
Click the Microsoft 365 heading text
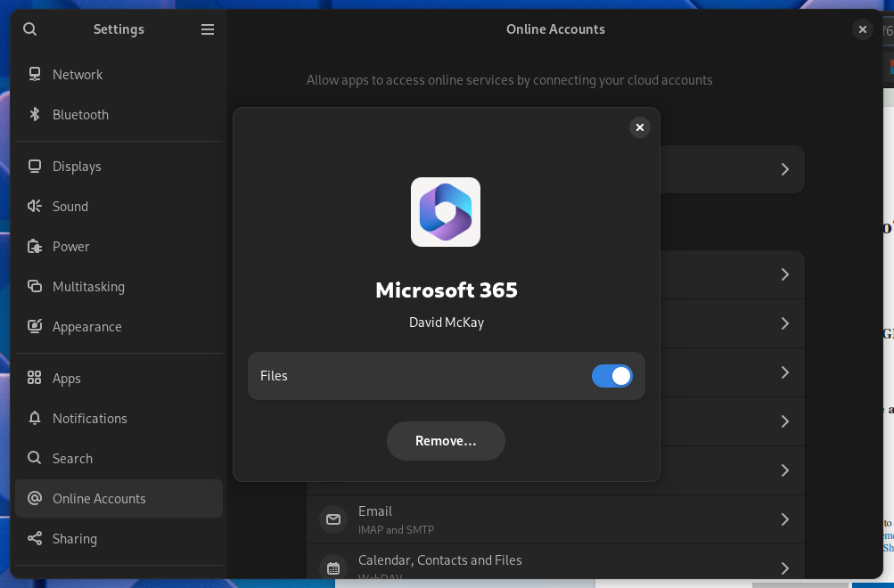coord(447,290)
